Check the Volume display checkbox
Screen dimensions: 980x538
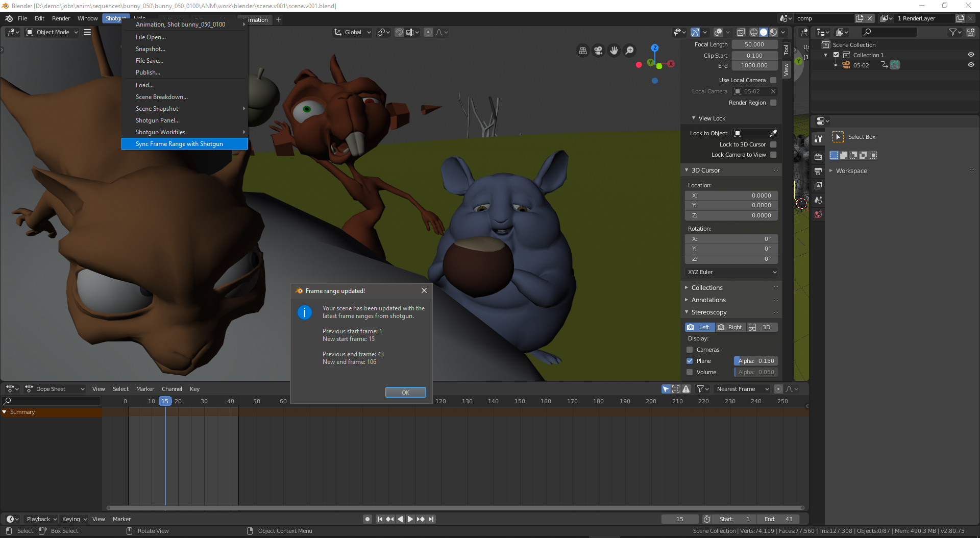(690, 372)
